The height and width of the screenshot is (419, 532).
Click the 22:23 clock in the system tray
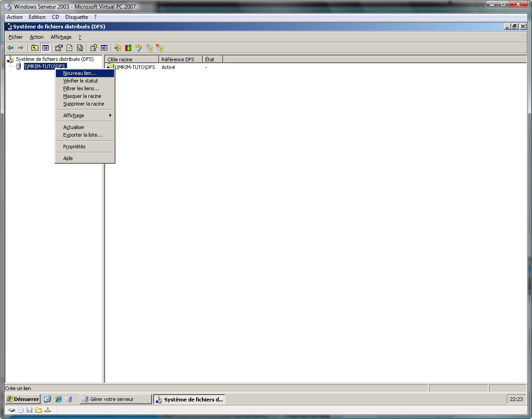pyautogui.click(x=516, y=399)
